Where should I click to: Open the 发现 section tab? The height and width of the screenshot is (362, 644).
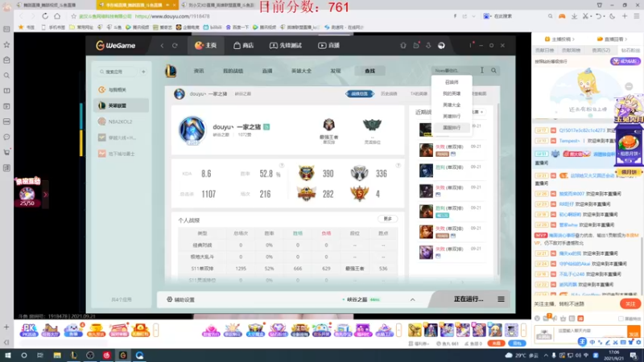tap(336, 71)
